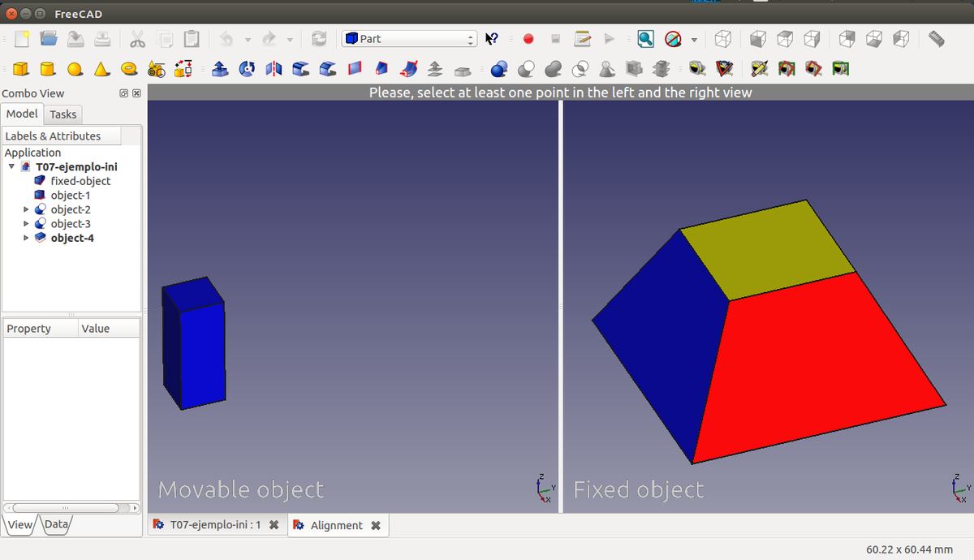Create a box primitive solid
Image resolution: width=974 pixels, height=560 pixels.
tap(22, 70)
